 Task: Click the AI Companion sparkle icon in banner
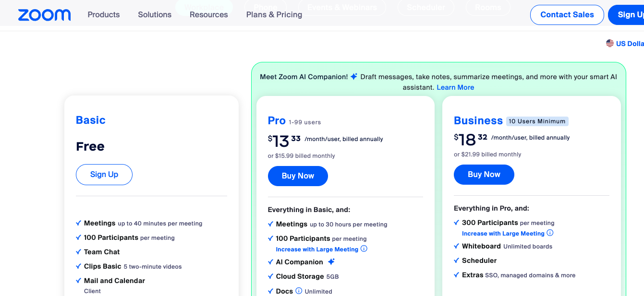pyautogui.click(x=354, y=76)
